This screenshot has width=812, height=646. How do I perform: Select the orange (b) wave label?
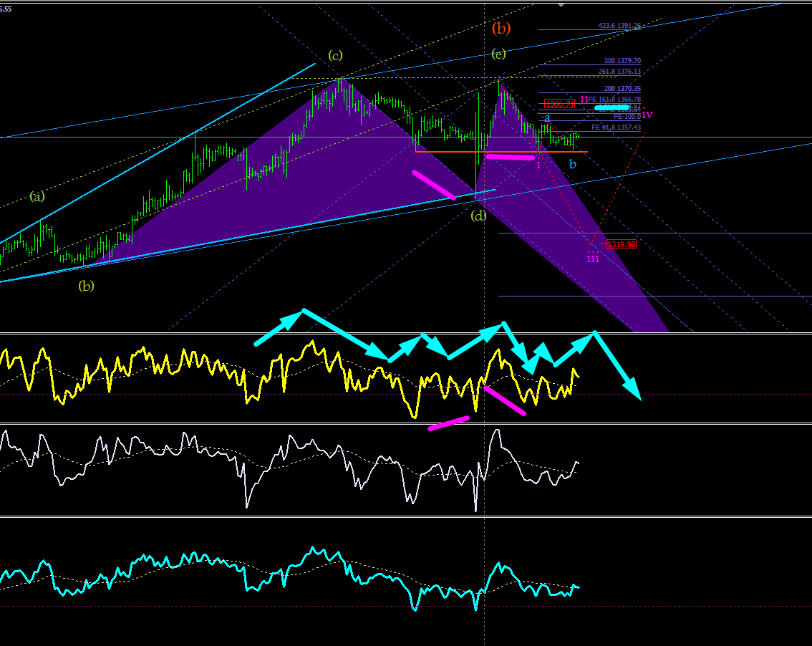501,28
